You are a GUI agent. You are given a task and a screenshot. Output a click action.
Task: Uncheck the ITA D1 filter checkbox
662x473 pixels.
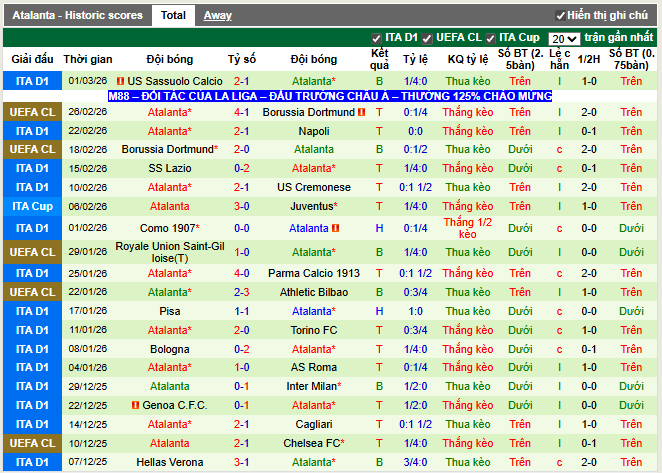point(376,38)
